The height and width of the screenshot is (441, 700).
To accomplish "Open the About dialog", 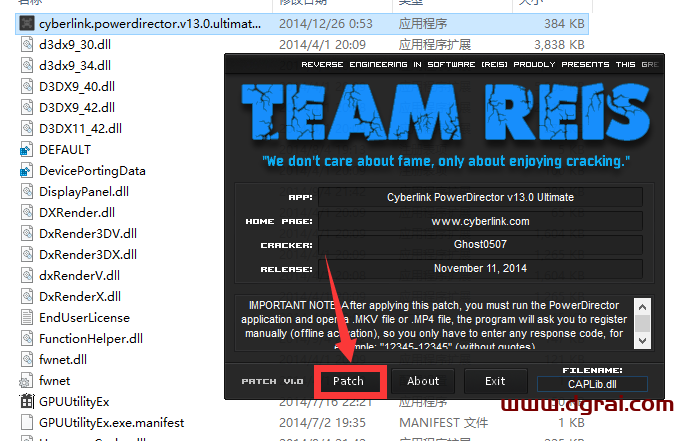I will click(423, 381).
